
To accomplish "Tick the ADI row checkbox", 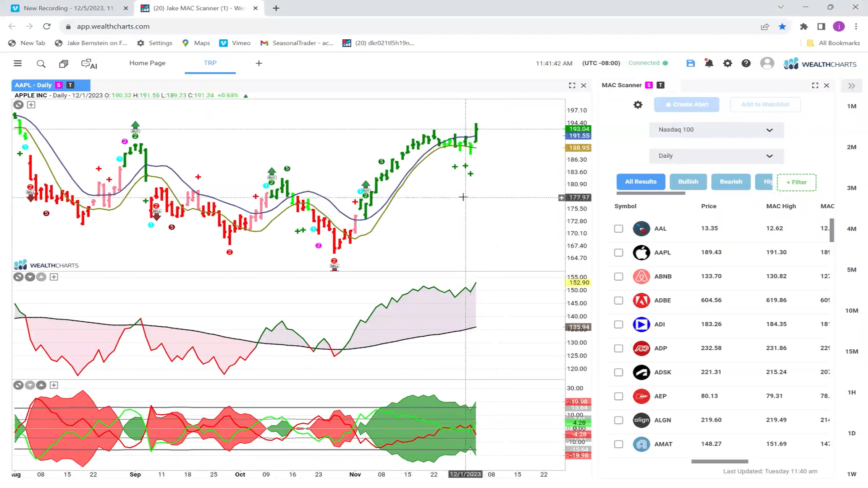I will 618,324.
